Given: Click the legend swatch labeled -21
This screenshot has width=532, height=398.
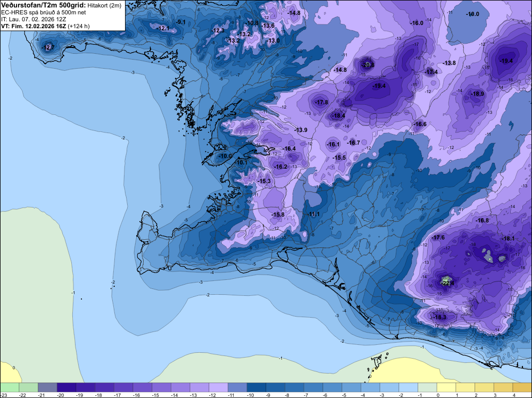Looking at the screenshot, I should pos(47,387).
